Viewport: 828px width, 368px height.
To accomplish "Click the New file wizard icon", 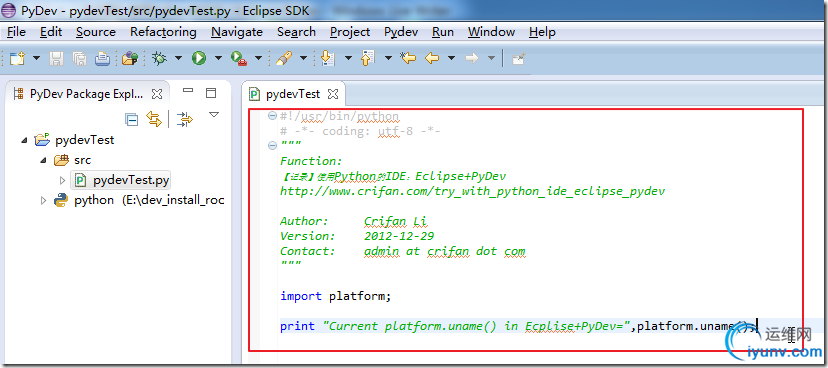I will tap(17, 59).
